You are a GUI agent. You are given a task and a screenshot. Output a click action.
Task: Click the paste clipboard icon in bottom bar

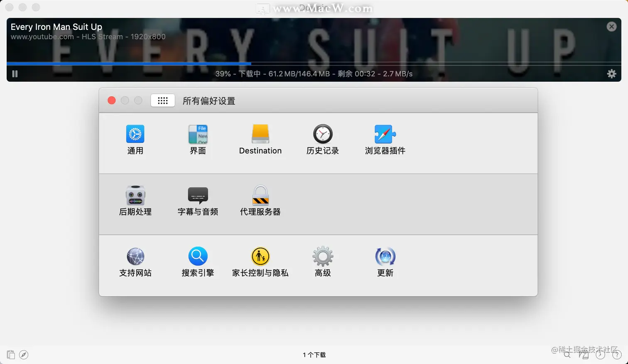(11, 355)
